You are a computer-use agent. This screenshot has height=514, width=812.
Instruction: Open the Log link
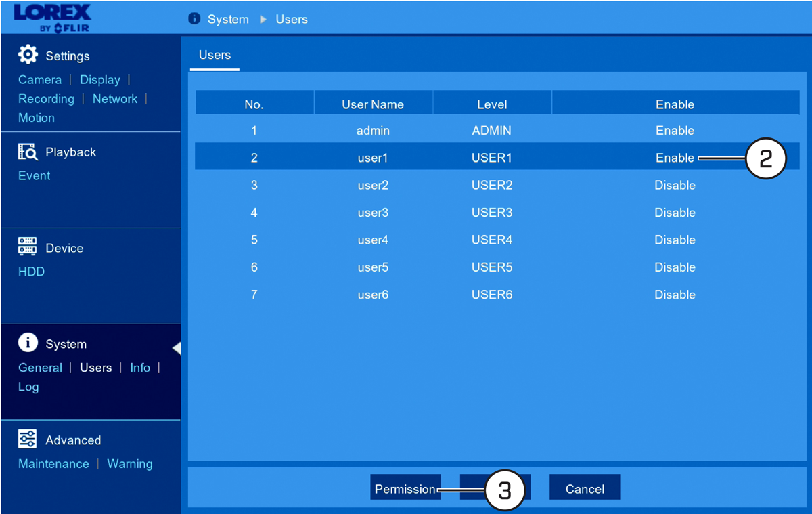coord(28,387)
